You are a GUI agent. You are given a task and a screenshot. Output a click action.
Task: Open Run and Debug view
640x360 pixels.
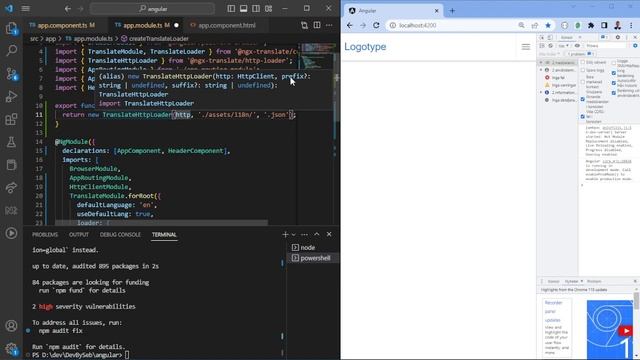pos(11,96)
